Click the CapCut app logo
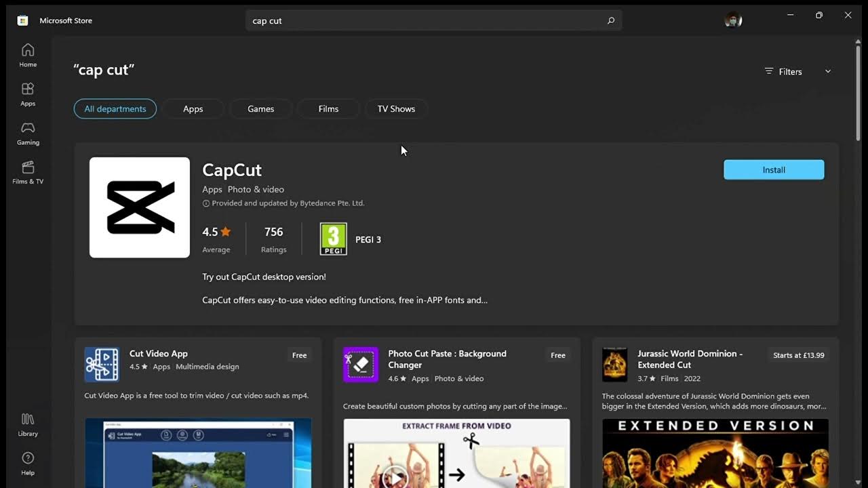868x488 pixels. (140, 207)
